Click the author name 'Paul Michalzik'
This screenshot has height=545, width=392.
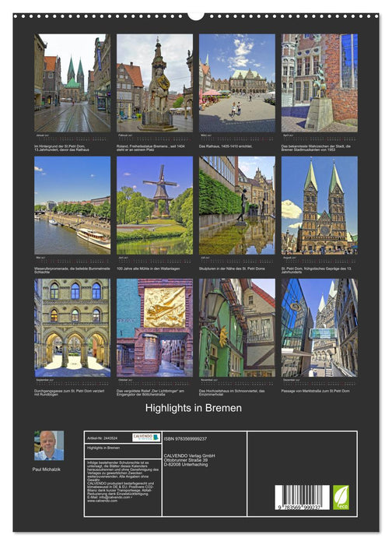[47, 469]
